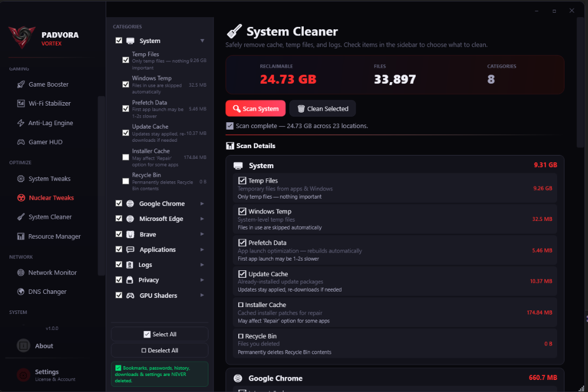Click the main content vertical scrollbar
The width and height of the screenshot is (588, 392).
click(x=580, y=83)
